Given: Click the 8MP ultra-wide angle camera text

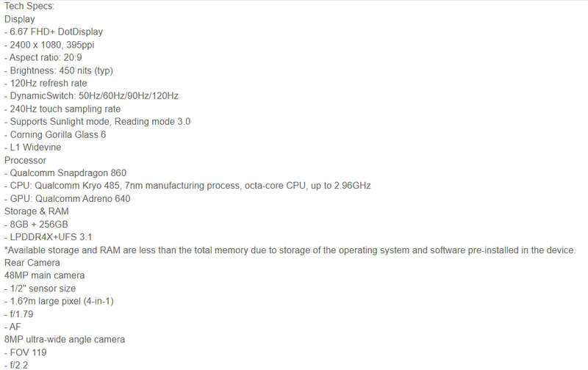Looking at the screenshot, I should [x=65, y=339].
